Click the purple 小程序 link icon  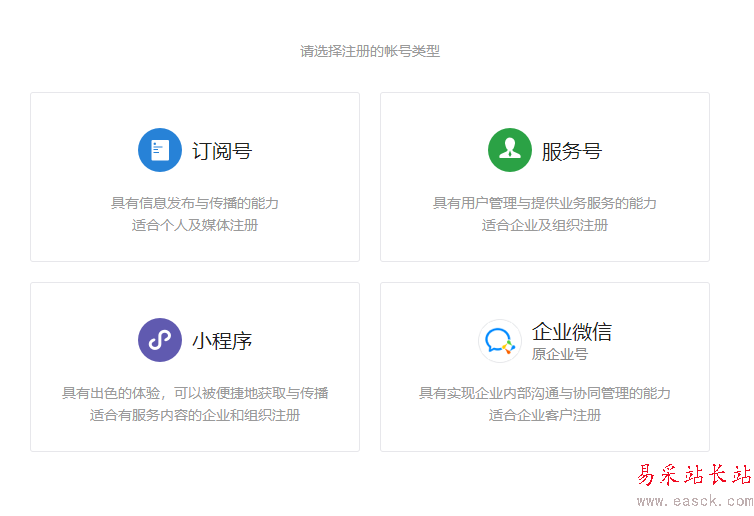click(160, 340)
